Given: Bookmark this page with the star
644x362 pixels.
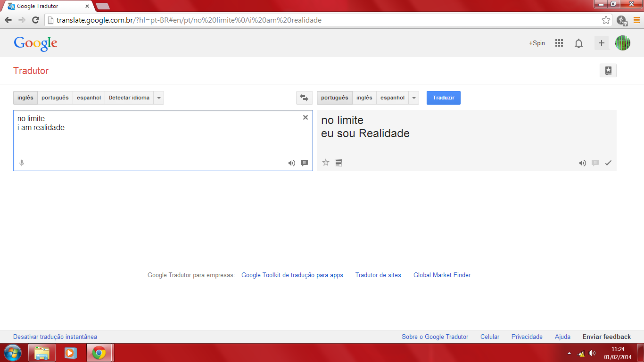Looking at the screenshot, I should pos(606,20).
